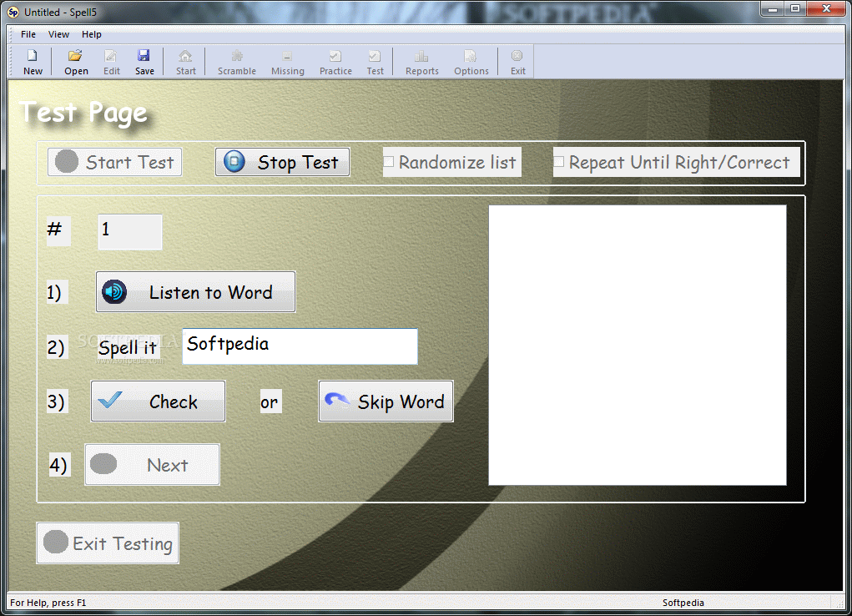Open the Practice mode icon

(335, 62)
